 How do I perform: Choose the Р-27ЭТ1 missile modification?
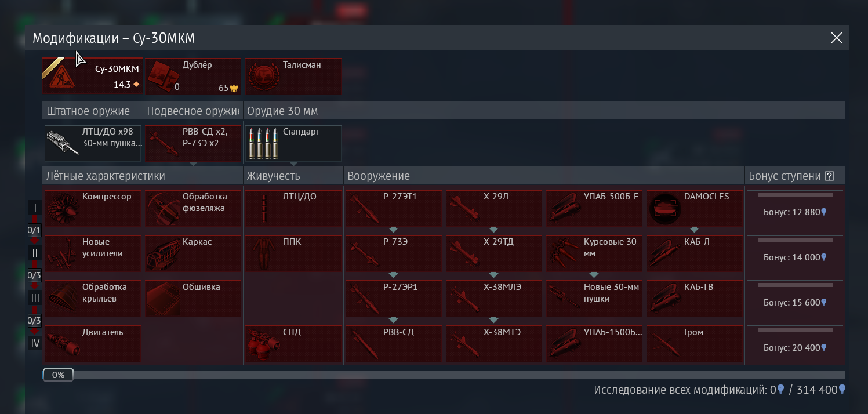point(394,208)
